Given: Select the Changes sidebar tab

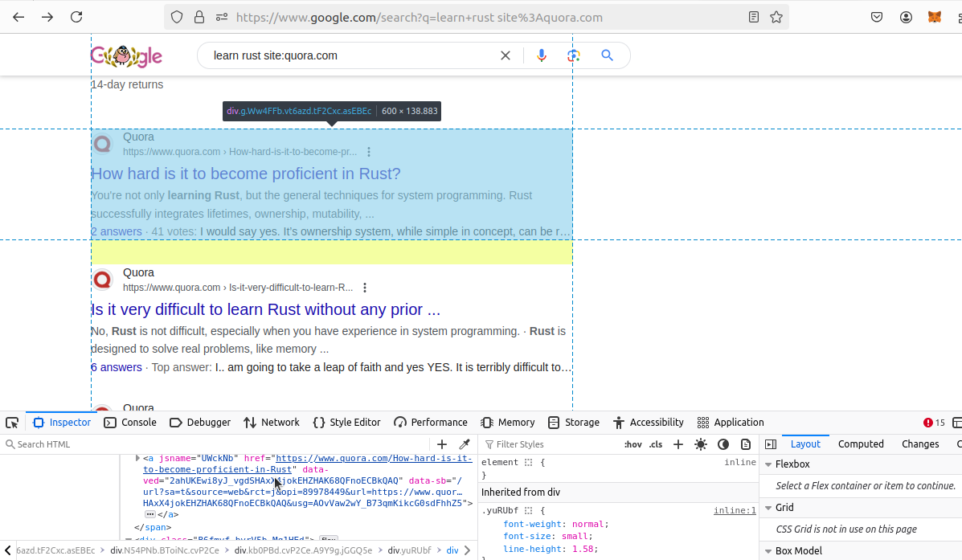Looking at the screenshot, I should pyautogui.click(x=919, y=444).
